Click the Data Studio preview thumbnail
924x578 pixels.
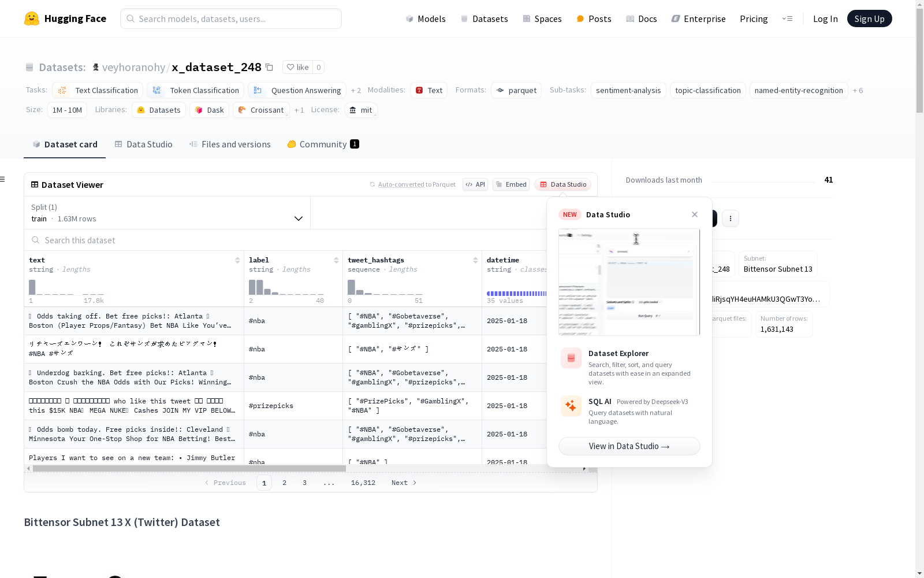click(629, 282)
